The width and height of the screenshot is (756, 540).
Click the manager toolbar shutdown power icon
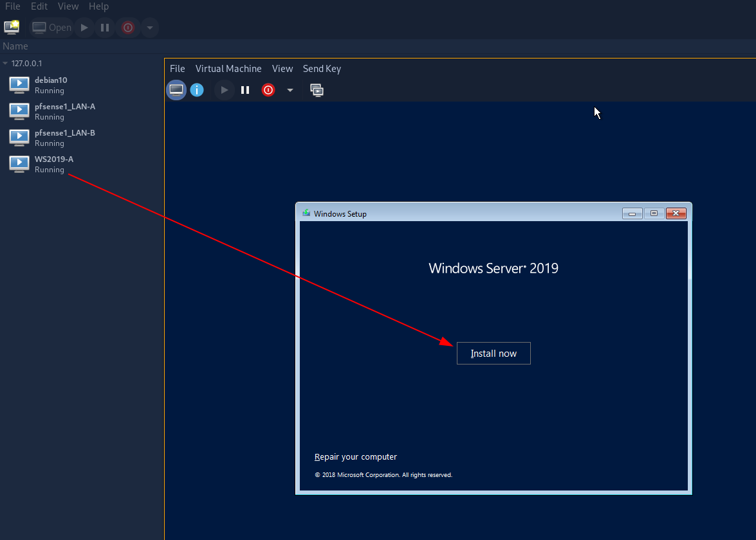(x=128, y=28)
